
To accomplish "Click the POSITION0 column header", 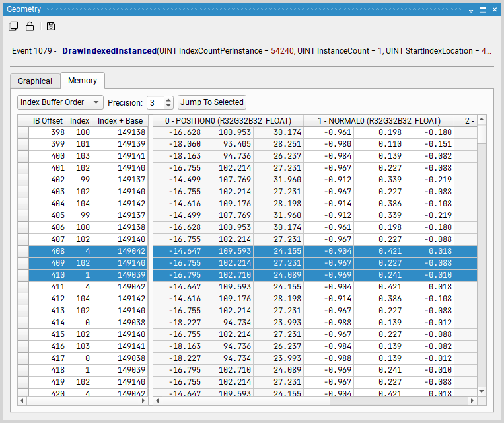I will pyautogui.click(x=228, y=121).
